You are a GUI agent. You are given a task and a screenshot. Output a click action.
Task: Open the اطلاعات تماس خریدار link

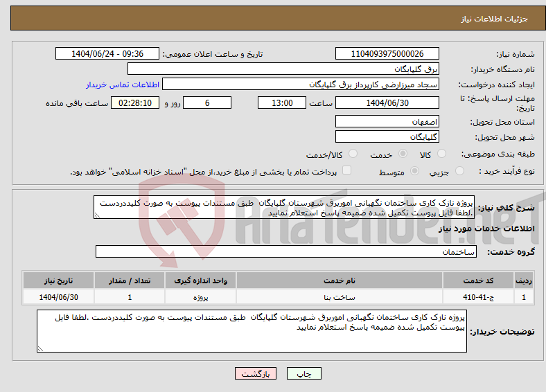(123, 84)
